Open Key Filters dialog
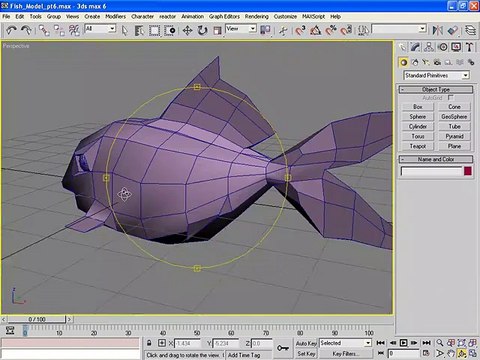This screenshot has height=360, width=480. coord(345,354)
